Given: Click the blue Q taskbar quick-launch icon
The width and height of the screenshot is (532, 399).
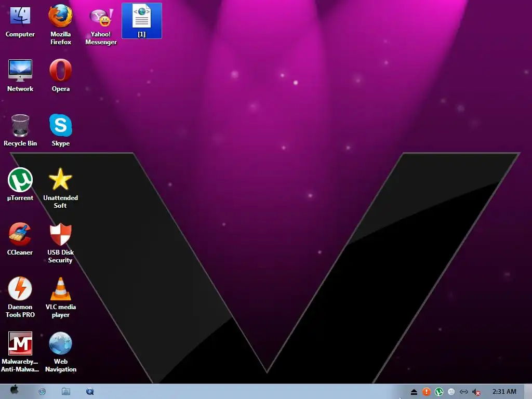Looking at the screenshot, I should pyautogui.click(x=90, y=392).
